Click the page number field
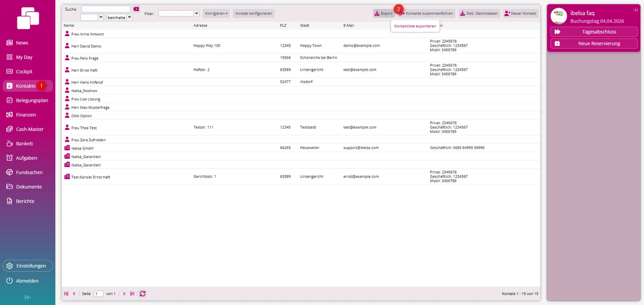644x305 pixels. click(x=99, y=294)
